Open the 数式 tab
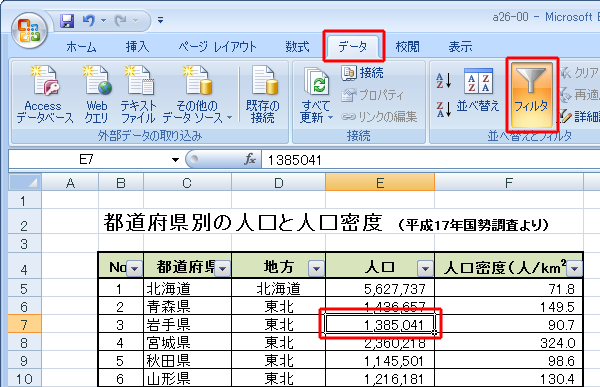 [297, 47]
